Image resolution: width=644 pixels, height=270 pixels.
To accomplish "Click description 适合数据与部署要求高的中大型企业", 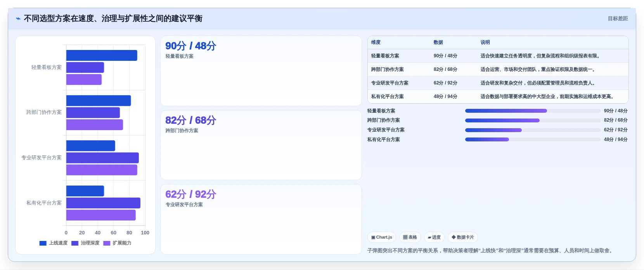I will [x=548, y=96].
